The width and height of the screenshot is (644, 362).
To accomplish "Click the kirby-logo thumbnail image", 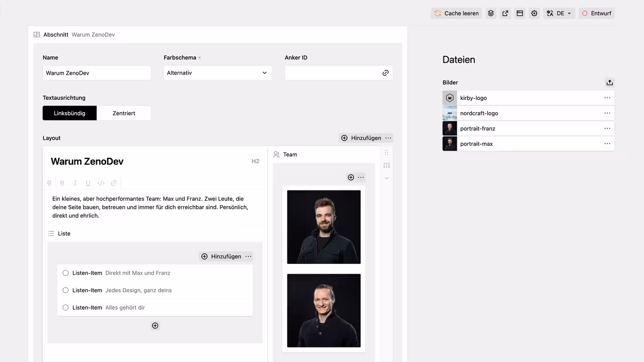I will pyautogui.click(x=450, y=98).
